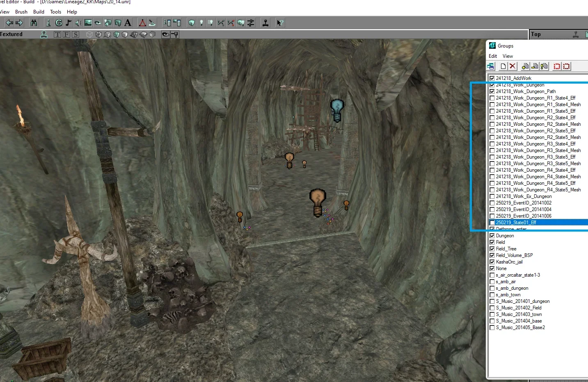Open Search for Actors binoculars tool
Image resolution: width=588 pixels, height=382 pixels.
pyautogui.click(x=34, y=23)
